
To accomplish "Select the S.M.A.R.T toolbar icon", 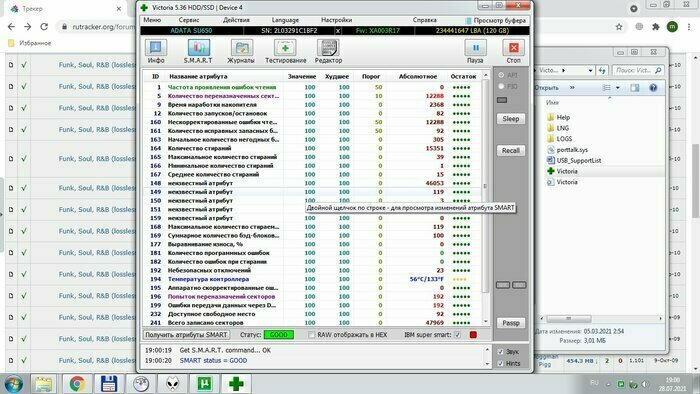I will pos(198,51).
